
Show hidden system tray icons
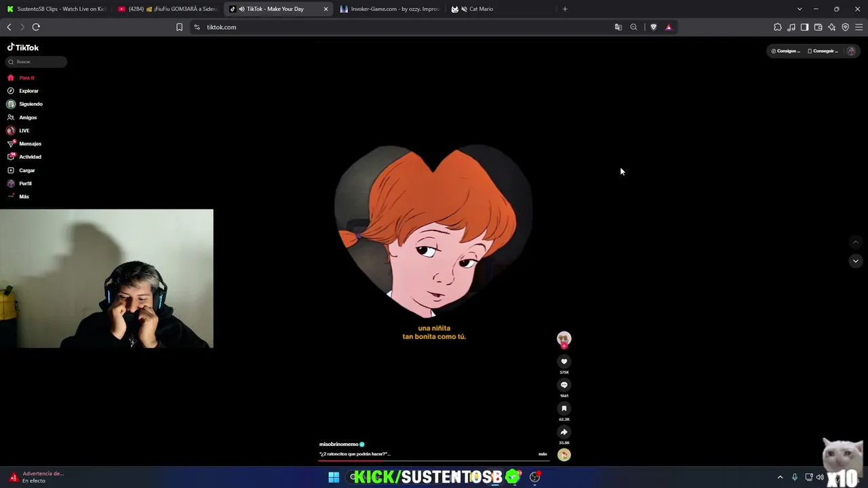point(780,477)
